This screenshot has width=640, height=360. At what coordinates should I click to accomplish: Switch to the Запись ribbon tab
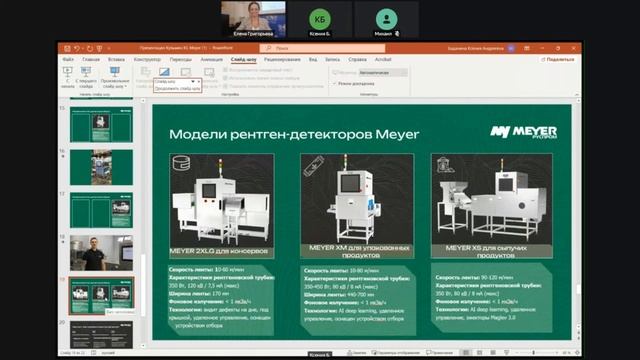click(332, 60)
